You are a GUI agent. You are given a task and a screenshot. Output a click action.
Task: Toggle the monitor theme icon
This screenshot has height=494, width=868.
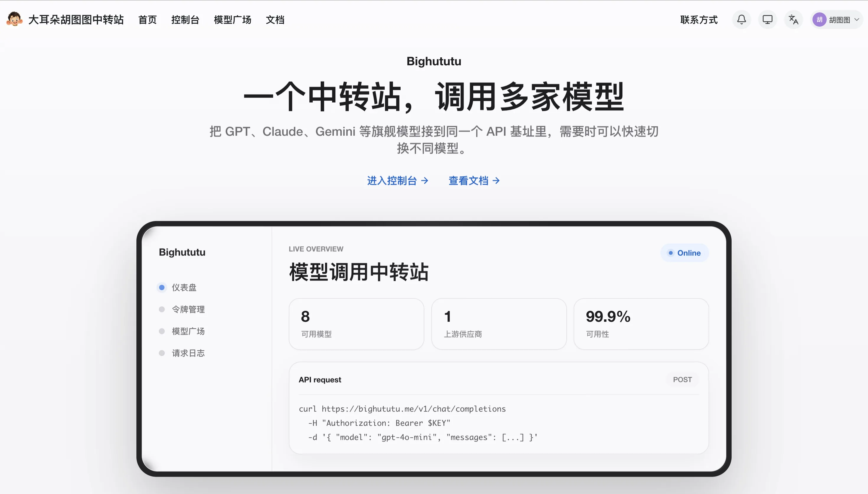point(767,20)
